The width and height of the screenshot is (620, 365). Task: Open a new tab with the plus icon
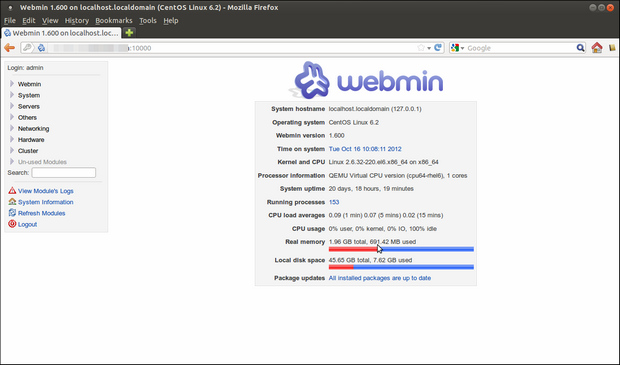click(129, 33)
